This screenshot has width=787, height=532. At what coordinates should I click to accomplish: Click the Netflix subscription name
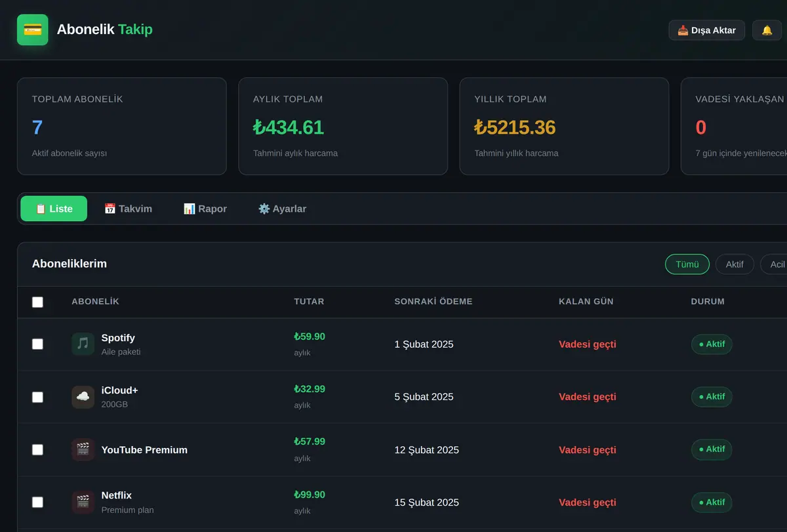point(117,495)
